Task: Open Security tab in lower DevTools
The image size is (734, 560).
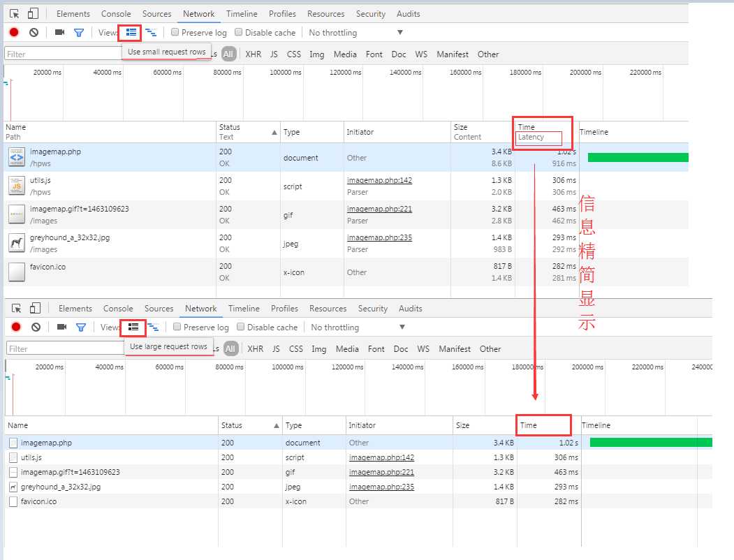Action: [x=373, y=309]
